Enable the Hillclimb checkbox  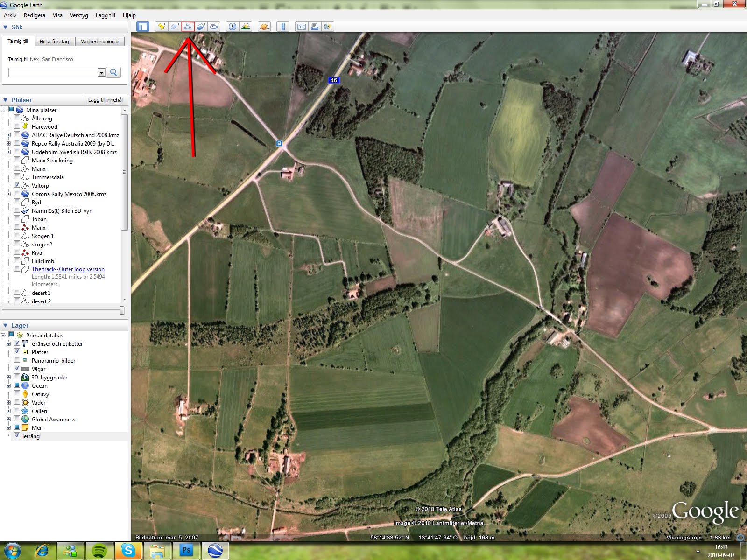coord(17,261)
